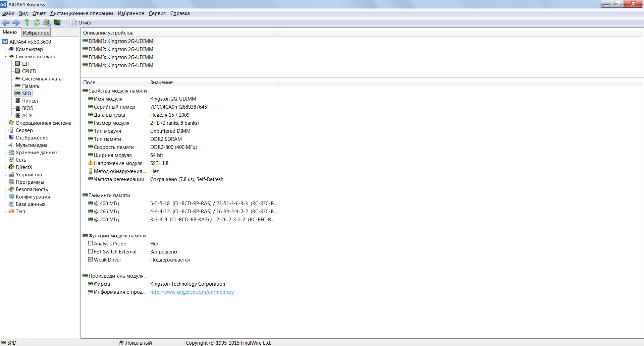
Task: Click the Поле column header
Action: click(x=114, y=82)
